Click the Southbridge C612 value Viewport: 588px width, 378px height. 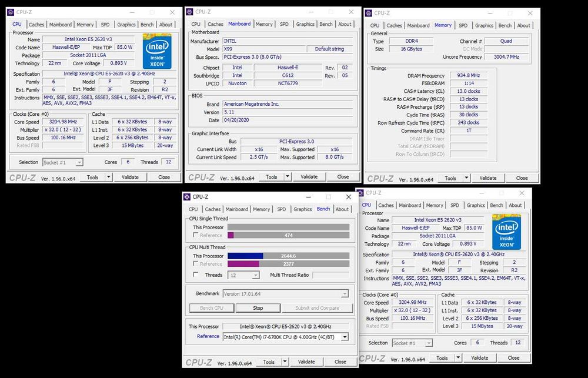click(x=288, y=75)
